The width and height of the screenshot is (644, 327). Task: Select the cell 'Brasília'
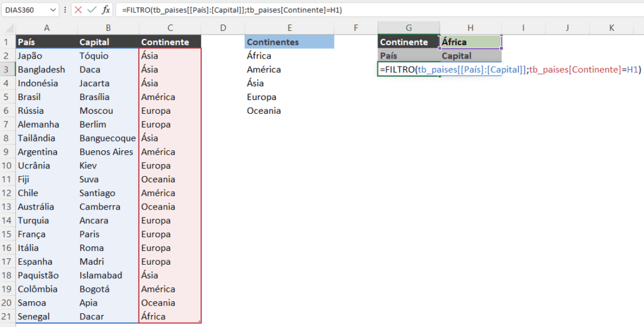(x=108, y=97)
